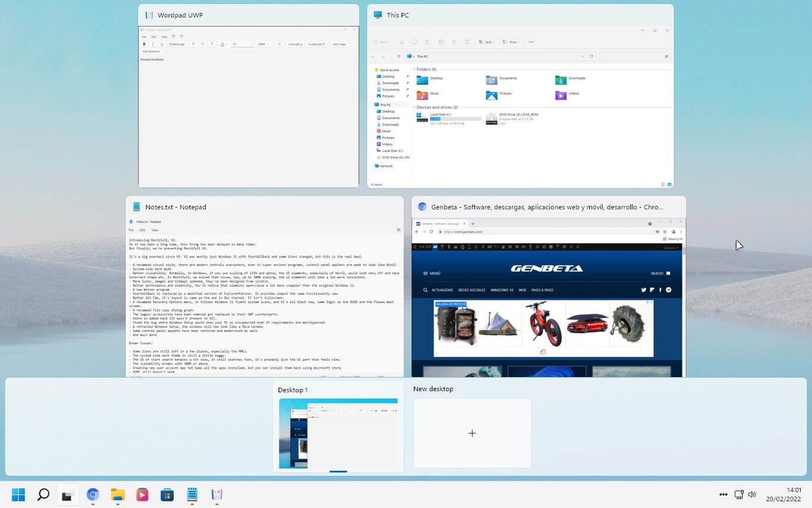Toggle Subscript formatting in Wordpad
This screenshot has width=812, height=508.
coord(295,44)
